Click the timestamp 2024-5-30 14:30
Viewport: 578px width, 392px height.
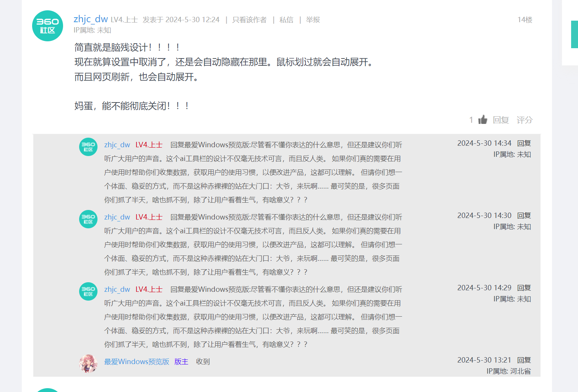pos(484,215)
